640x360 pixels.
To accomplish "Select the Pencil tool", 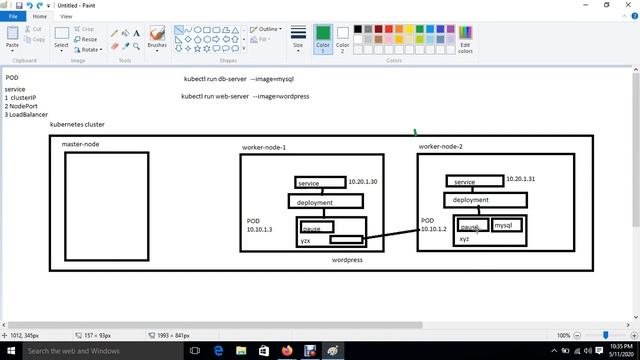I will [x=115, y=33].
